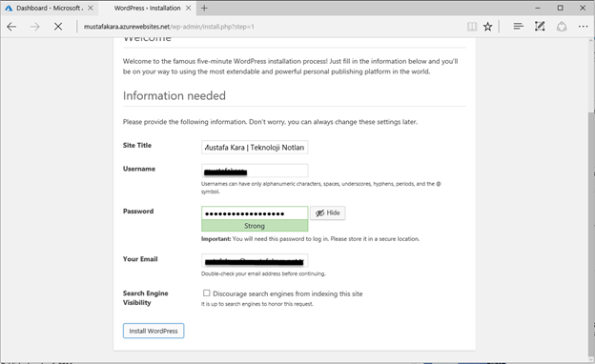Click the browser Forward arrow
This screenshot has height=364, width=595.
35,27
